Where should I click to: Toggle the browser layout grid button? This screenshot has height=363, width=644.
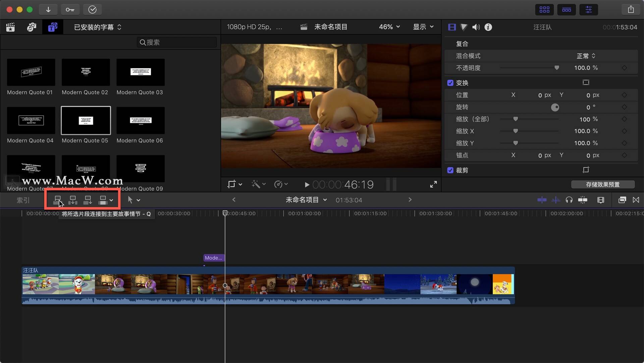pyautogui.click(x=544, y=9)
